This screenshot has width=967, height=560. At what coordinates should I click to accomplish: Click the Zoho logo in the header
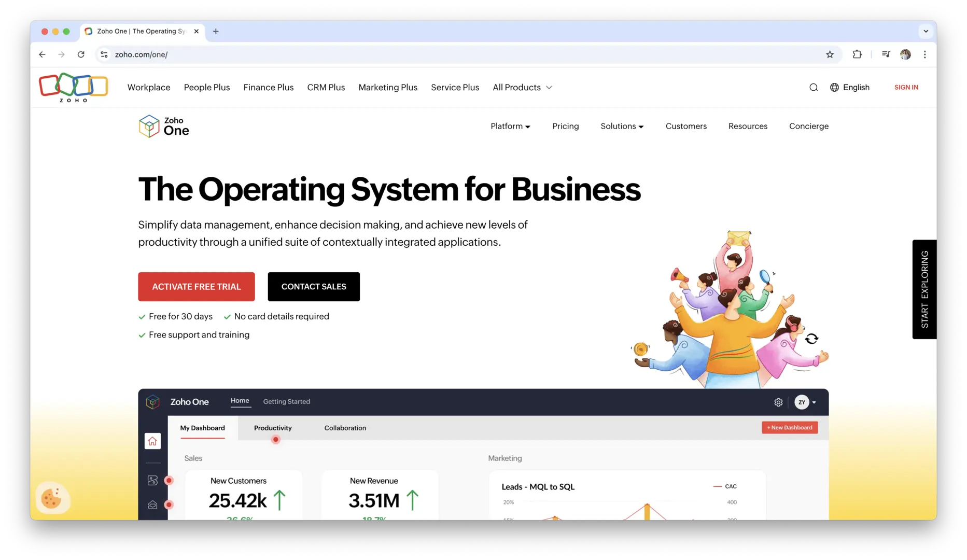click(x=73, y=87)
